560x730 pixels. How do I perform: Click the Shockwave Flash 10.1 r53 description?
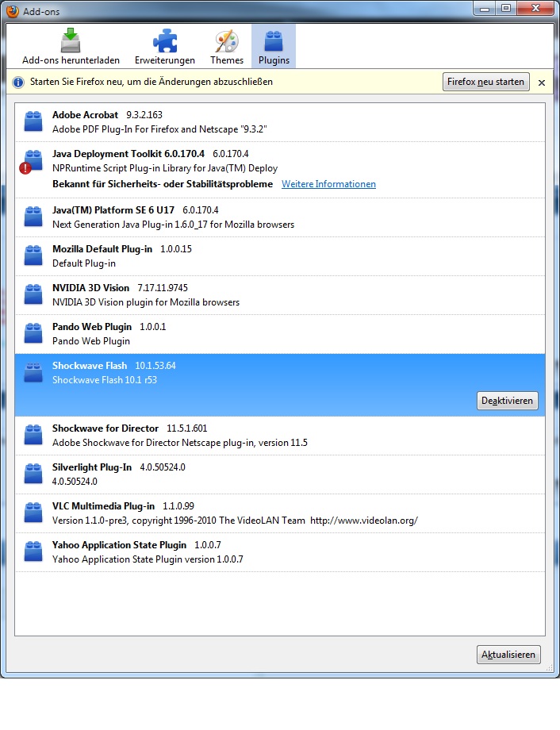[105, 380]
